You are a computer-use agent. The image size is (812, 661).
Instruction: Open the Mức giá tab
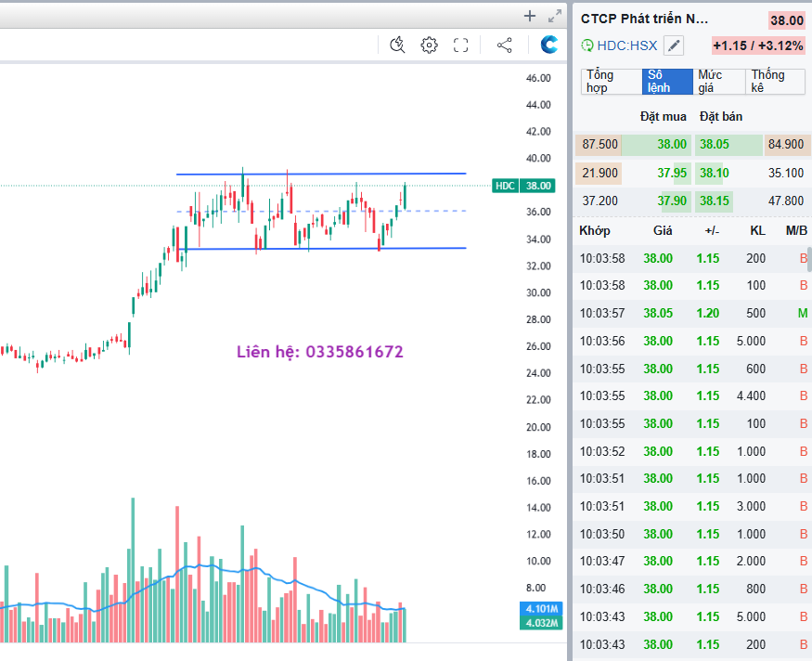tap(719, 82)
